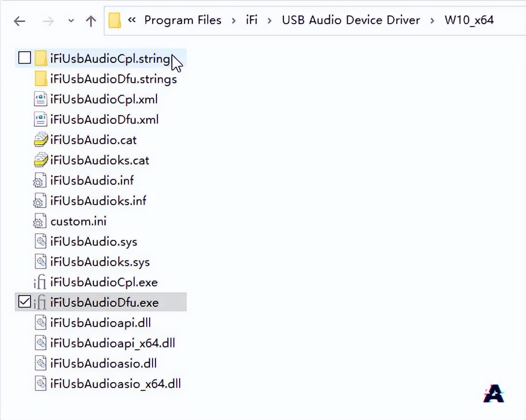Select file name iFiUsbAudioks.cat
The width and height of the screenshot is (526, 420).
(x=100, y=160)
